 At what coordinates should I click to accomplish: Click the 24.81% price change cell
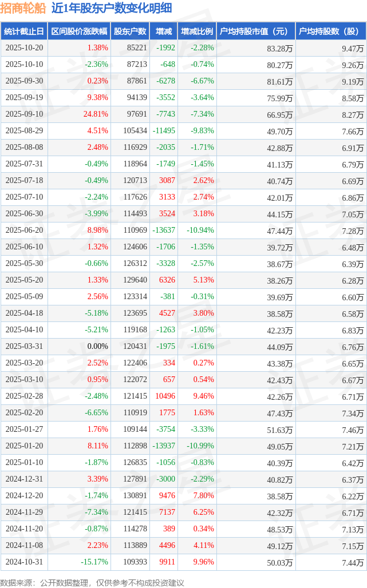pyautogui.click(x=96, y=114)
